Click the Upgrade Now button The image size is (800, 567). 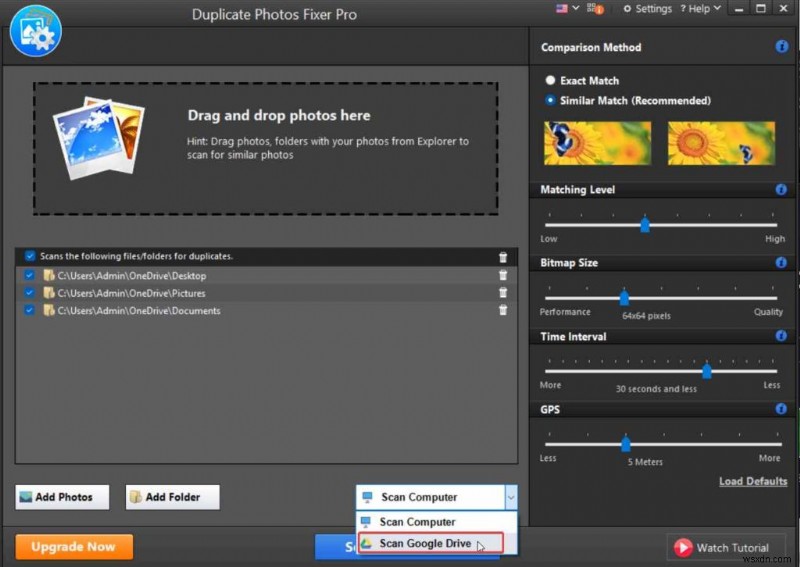[74, 547]
